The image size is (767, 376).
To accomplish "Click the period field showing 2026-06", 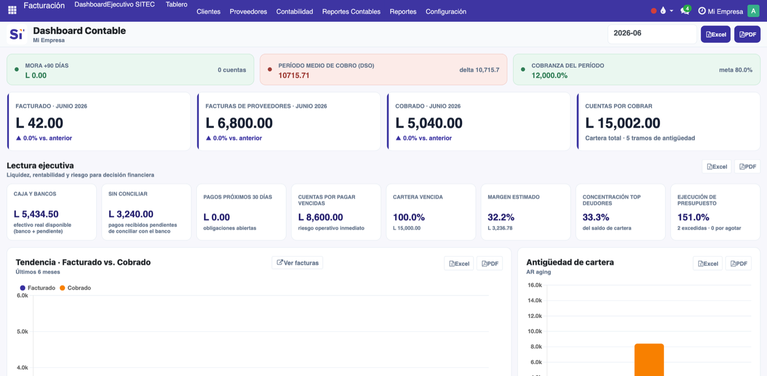I will 652,34.
